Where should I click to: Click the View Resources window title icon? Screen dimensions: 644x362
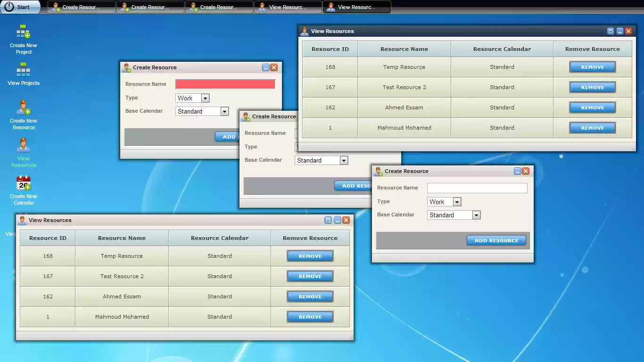tap(304, 31)
